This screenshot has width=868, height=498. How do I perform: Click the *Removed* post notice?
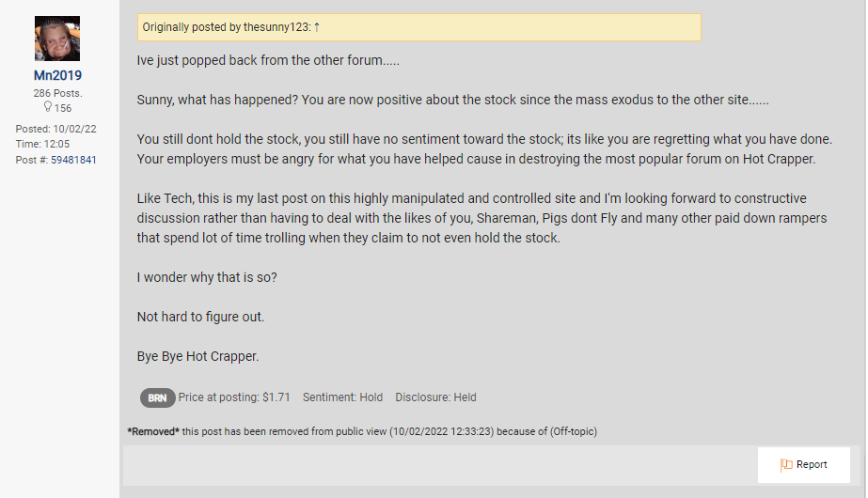pos(362,431)
